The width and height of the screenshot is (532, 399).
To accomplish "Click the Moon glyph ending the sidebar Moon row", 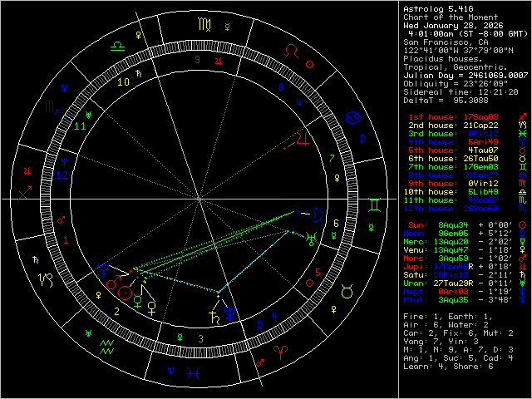I will point(523,234).
